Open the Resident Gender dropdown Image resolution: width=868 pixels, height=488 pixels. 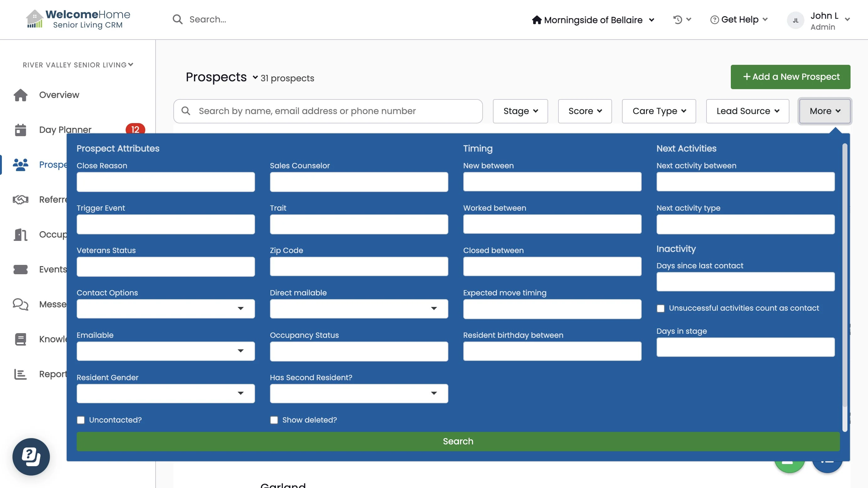(x=166, y=393)
